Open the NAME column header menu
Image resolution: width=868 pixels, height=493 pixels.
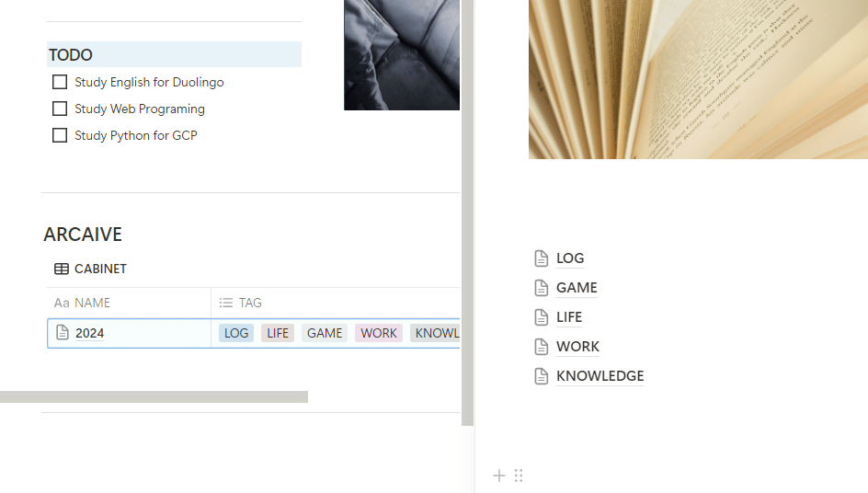click(x=129, y=303)
